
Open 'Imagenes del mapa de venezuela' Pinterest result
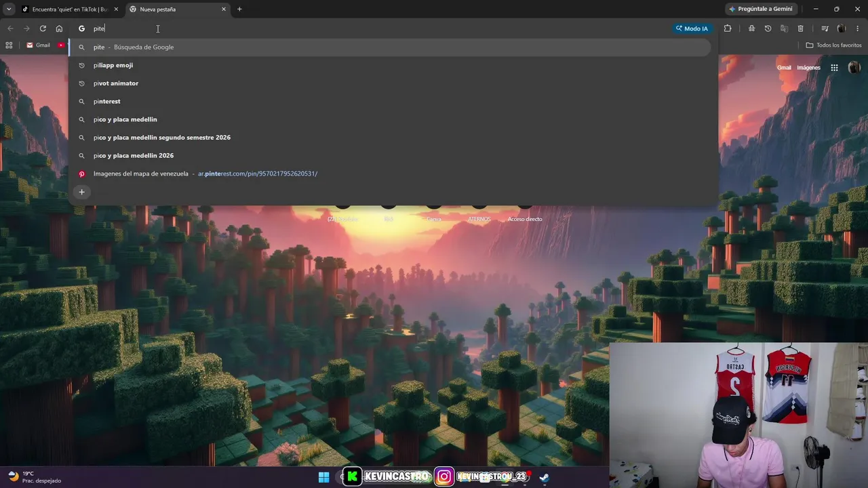pyautogui.click(x=390, y=174)
